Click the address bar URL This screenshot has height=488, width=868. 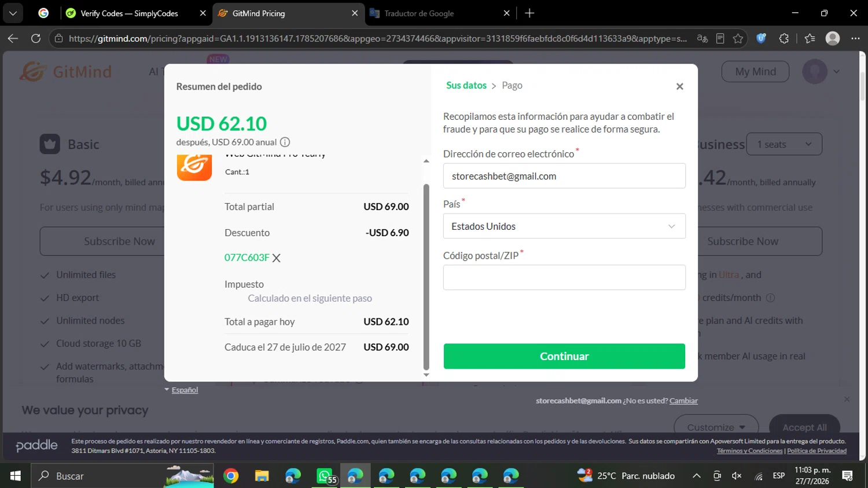pos(378,39)
